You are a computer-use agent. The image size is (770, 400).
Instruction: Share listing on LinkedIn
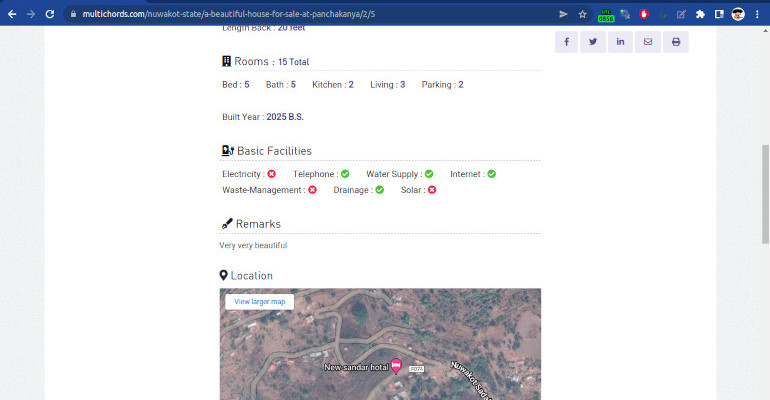(x=620, y=42)
